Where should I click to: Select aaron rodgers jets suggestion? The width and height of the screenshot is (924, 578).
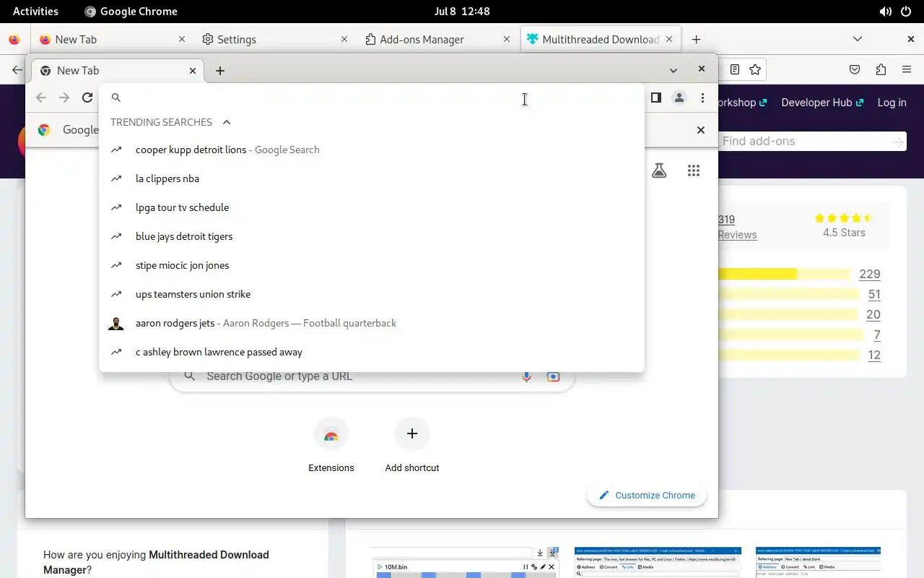[x=372, y=323]
